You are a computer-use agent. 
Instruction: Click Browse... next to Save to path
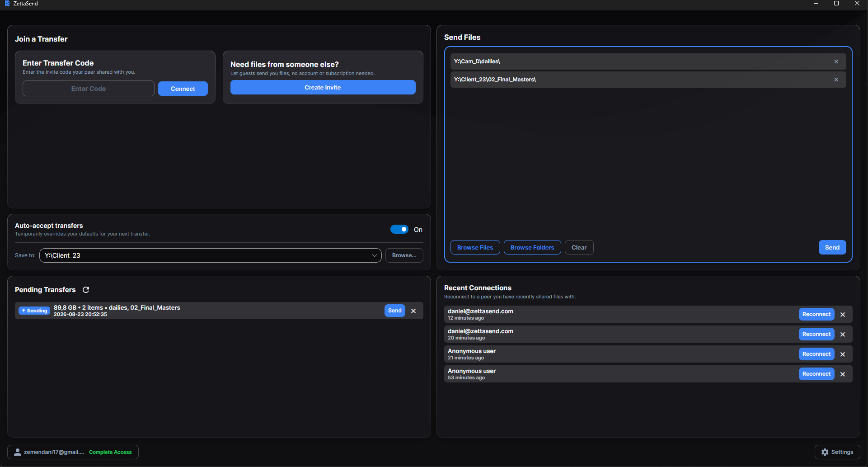click(404, 255)
